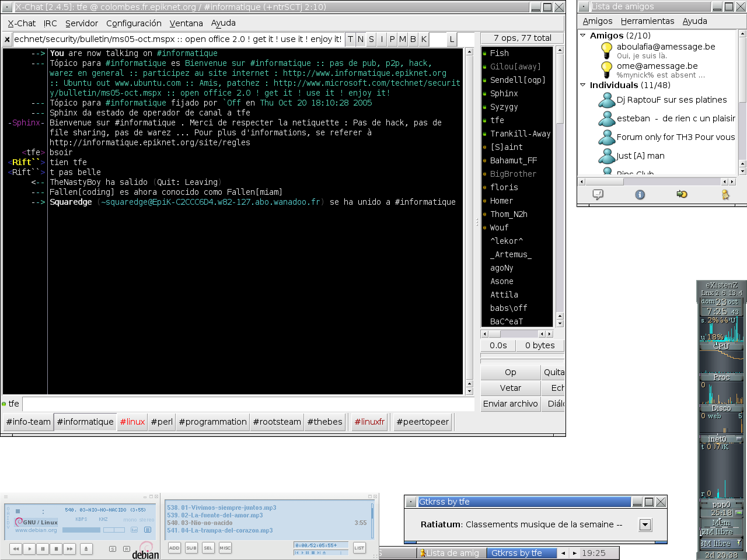Click the get user info icon in Lista de amigos
Screen dimensions: 747x560
[640, 194]
